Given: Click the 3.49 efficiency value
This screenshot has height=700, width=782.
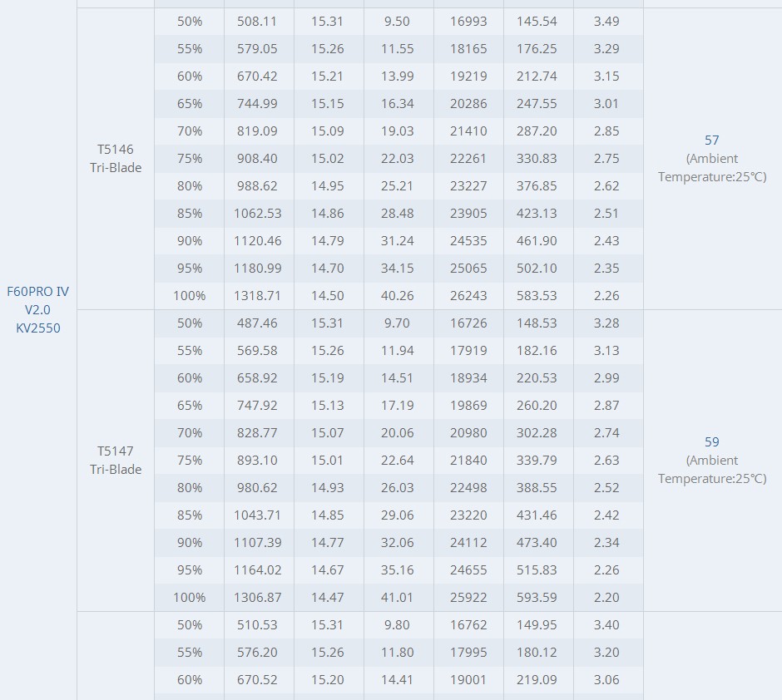Looking at the screenshot, I should point(606,22).
